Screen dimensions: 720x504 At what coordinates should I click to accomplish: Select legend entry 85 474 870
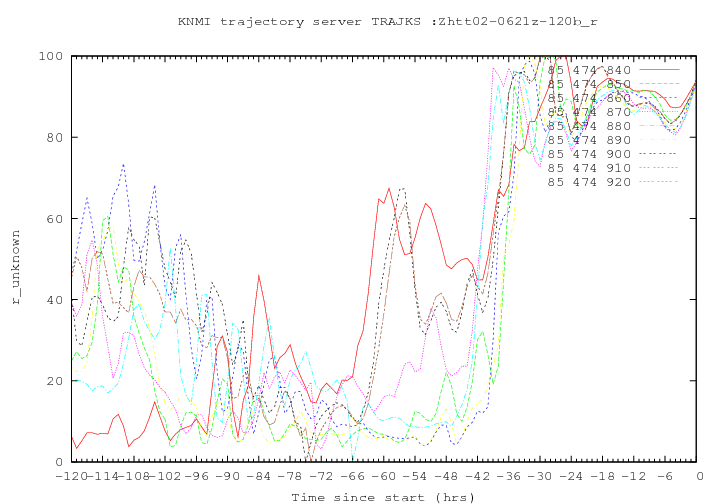589,113
